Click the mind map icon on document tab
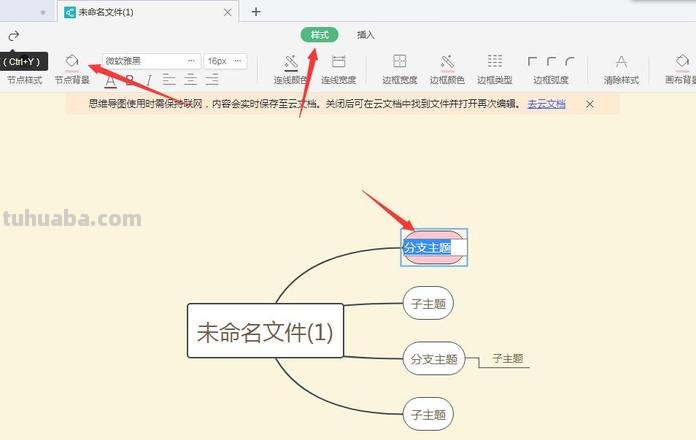Image resolution: width=696 pixels, height=440 pixels. [x=70, y=12]
